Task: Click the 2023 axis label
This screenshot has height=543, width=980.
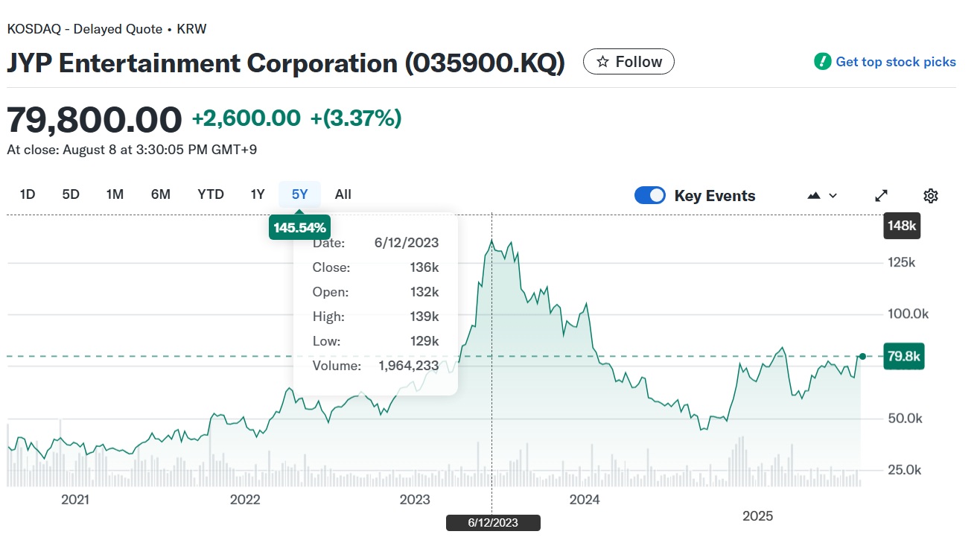Action: pyautogui.click(x=415, y=500)
